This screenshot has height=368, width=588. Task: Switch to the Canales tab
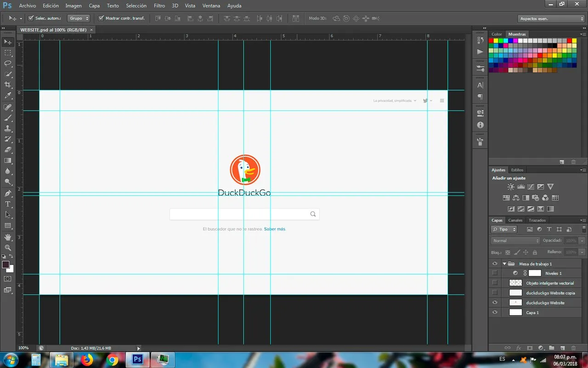[x=515, y=220]
